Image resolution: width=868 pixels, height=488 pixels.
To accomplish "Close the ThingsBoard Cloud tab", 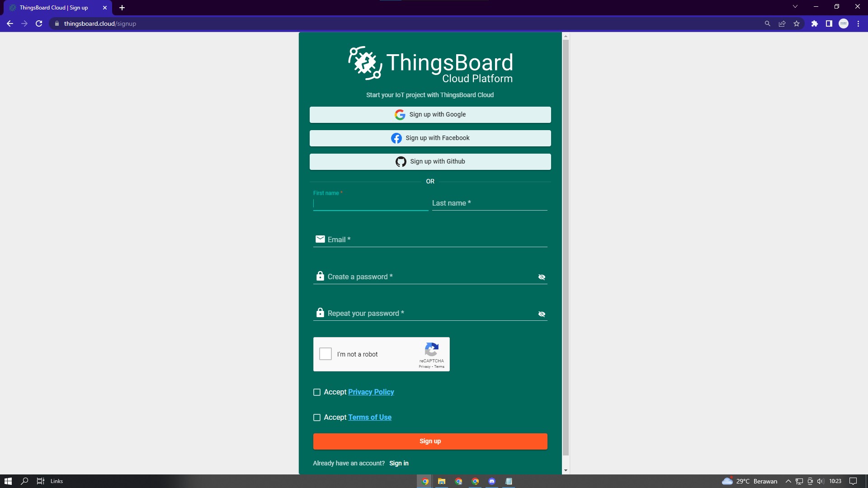I will point(105,8).
